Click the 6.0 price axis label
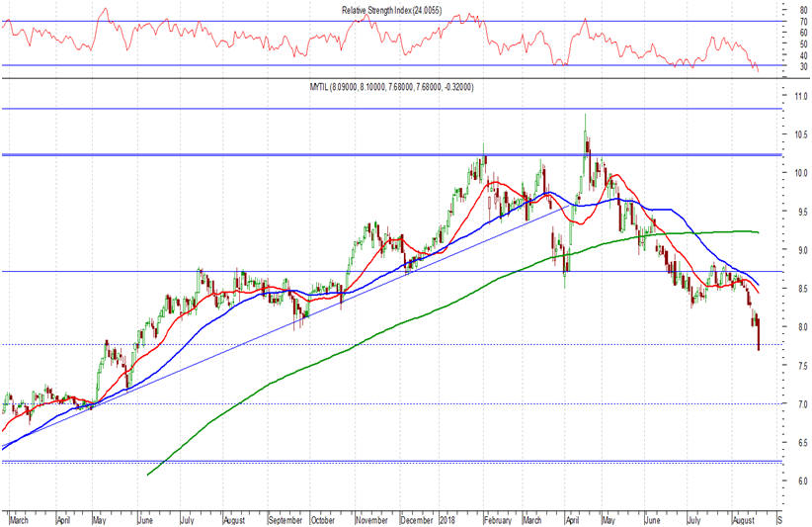Viewport: 812px width, 527px height. (802, 482)
